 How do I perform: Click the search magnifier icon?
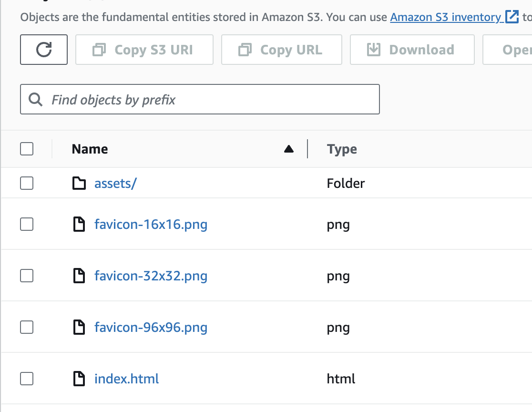(35, 100)
